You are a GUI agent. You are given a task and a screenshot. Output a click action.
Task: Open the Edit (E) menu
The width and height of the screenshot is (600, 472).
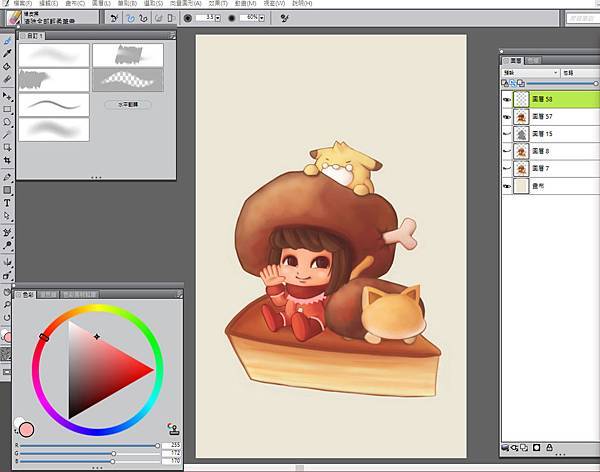pyautogui.click(x=49, y=3)
